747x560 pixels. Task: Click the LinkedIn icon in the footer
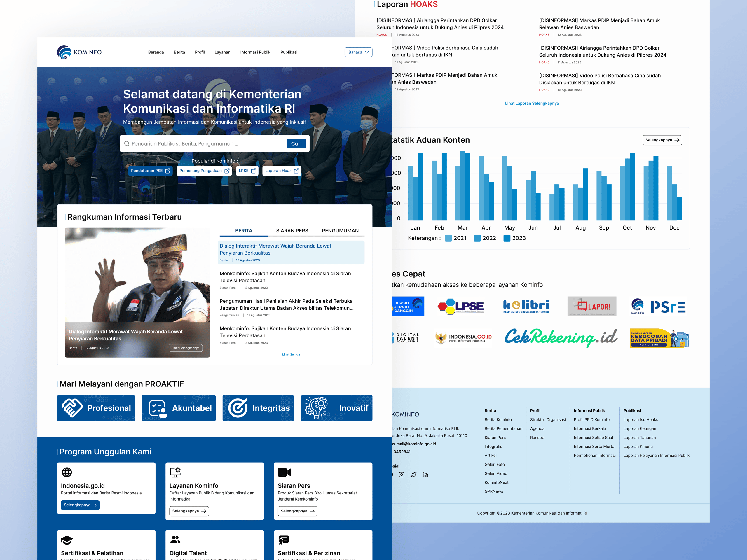coord(425,474)
